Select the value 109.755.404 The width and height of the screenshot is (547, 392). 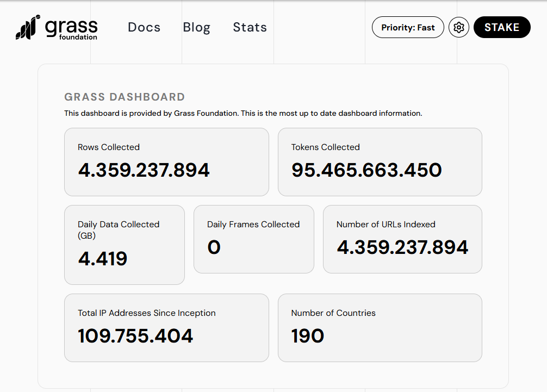click(x=135, y=336)
